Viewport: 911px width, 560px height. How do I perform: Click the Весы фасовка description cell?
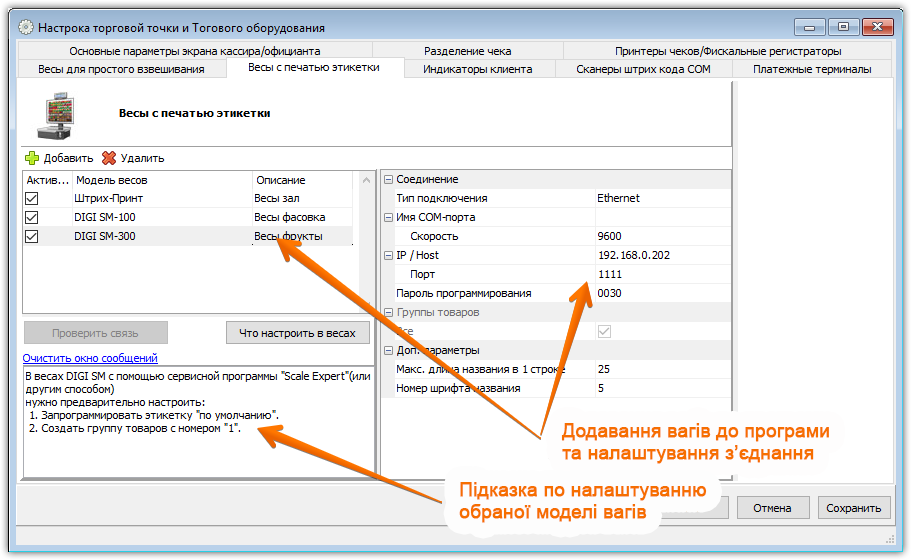(302, 217)
